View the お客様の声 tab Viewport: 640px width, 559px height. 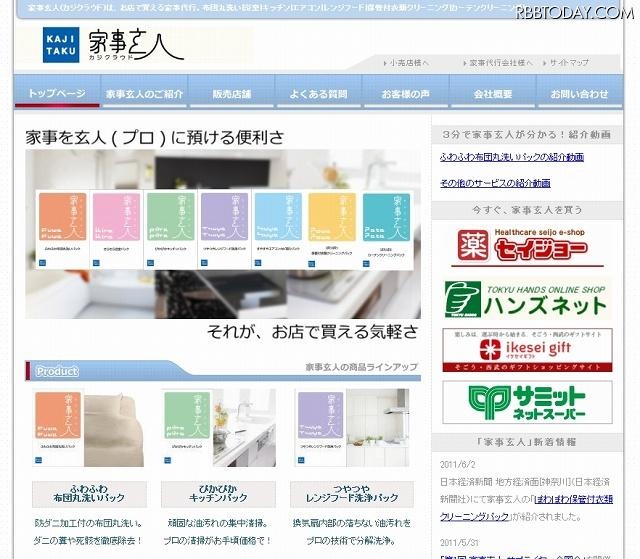pyautogui.click(x=406, y=94)
